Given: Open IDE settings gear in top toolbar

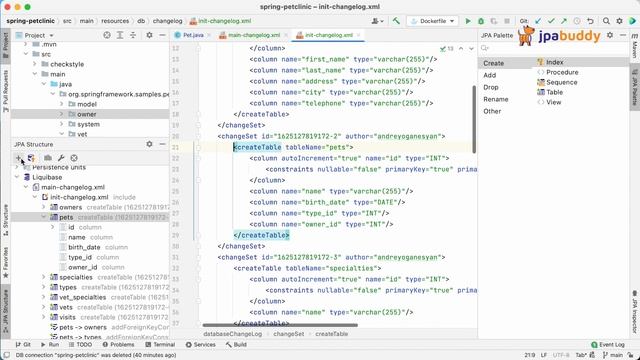Looking at the screenshot, I should click(x=619, y=21).
